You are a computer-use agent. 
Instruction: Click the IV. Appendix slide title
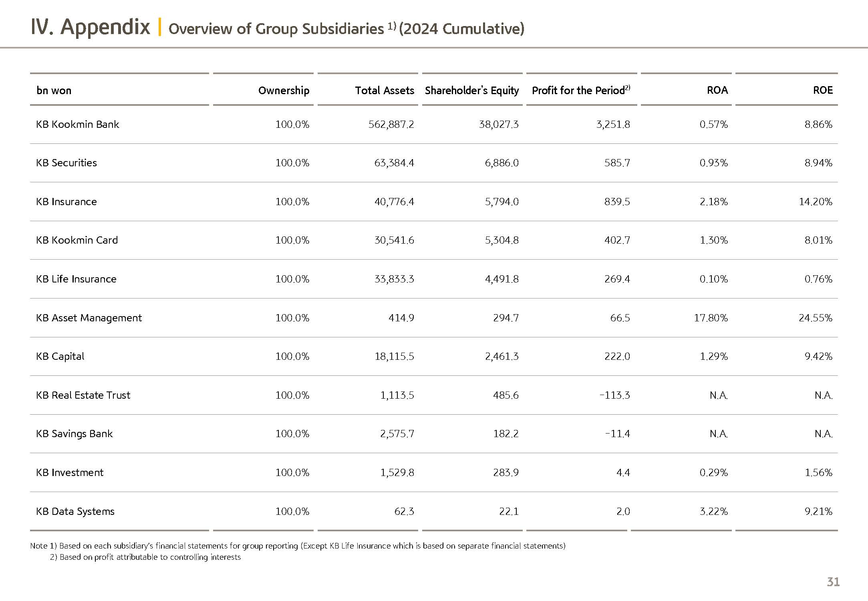pyautogui.click(x=90, y=27)
